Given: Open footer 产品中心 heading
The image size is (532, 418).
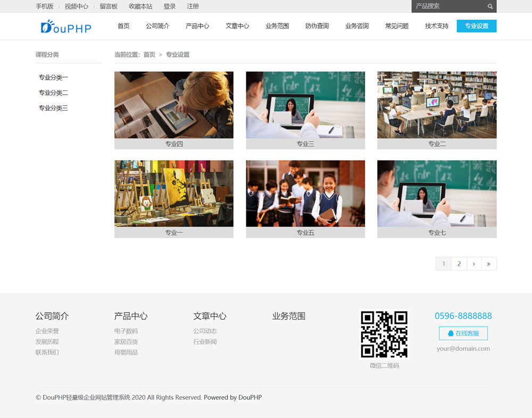Looking at the screenshot, I should click(131, 316).
